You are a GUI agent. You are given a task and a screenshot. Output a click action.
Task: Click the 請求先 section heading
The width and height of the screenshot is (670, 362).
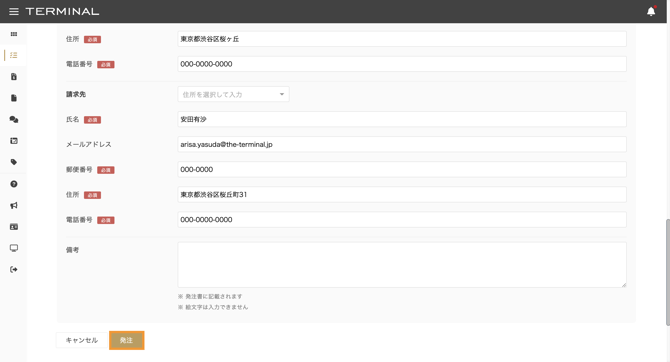point(76,94)
